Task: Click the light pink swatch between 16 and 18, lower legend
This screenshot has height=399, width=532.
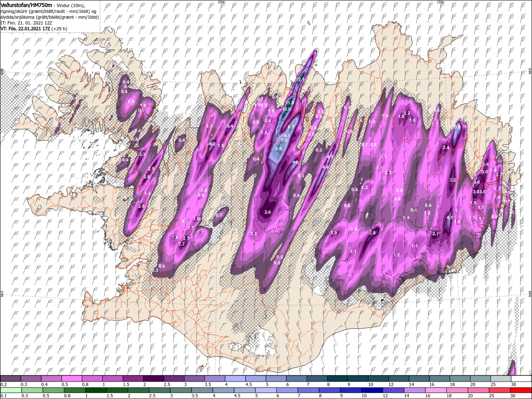Action: coord(436,390)
